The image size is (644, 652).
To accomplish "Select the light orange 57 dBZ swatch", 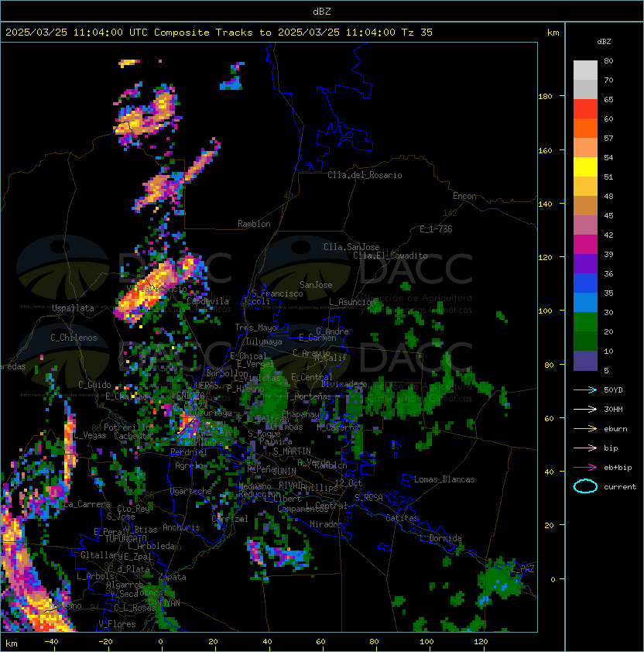I will 585,148.
